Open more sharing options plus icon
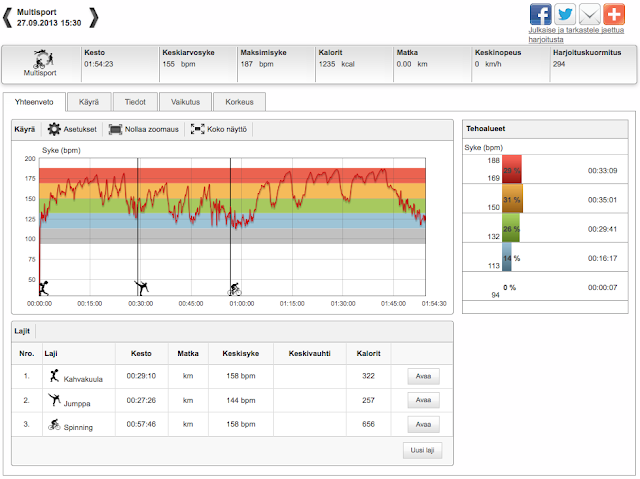Screen dimensions: 640x479 pos(614,14)
